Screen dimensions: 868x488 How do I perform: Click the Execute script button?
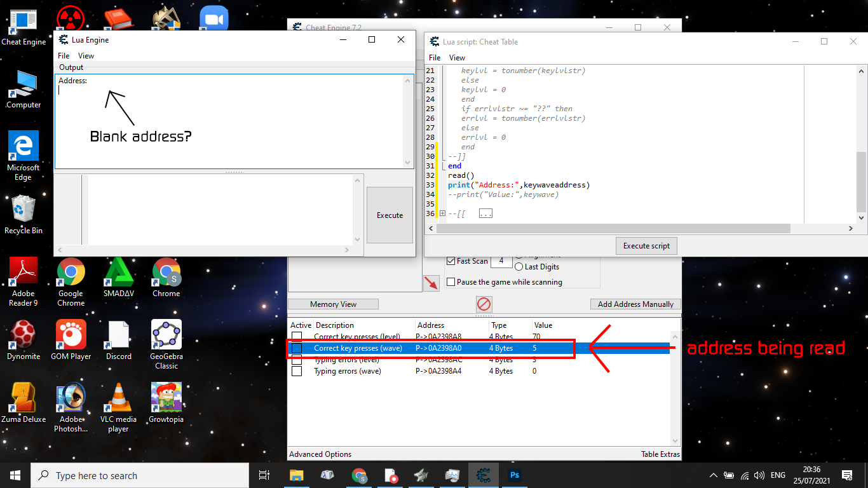(647, 246)
